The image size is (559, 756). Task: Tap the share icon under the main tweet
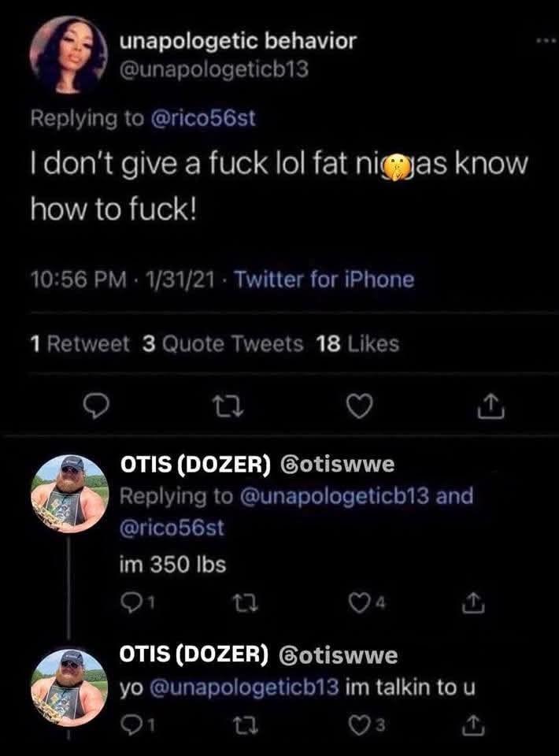click(x=491, y=406)
